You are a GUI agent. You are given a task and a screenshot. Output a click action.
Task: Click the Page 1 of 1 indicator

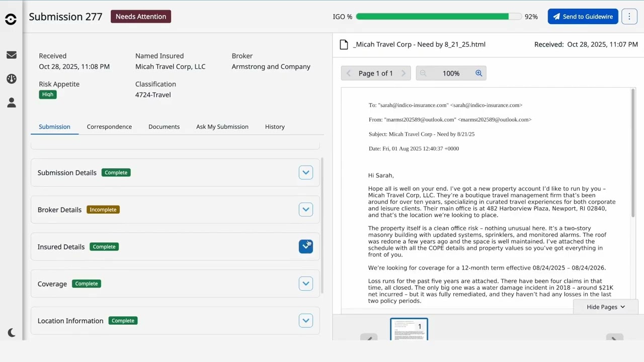(376, 73)
